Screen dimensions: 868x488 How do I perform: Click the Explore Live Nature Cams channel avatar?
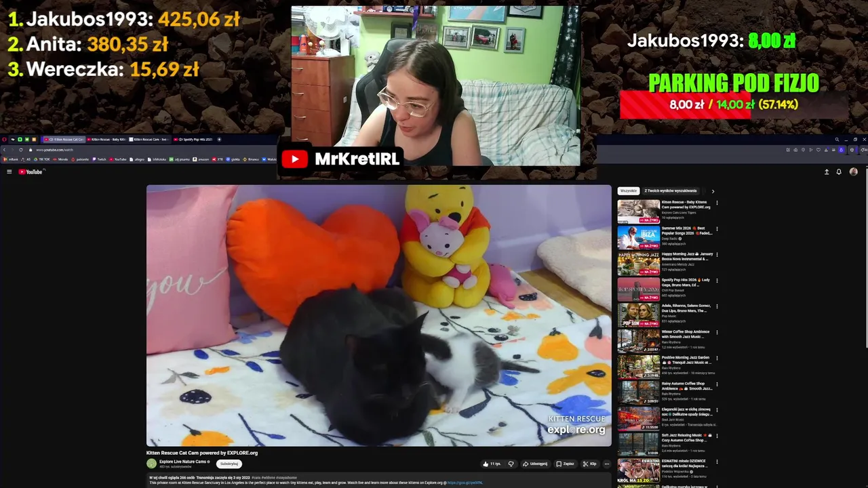[x=151, y=464]
